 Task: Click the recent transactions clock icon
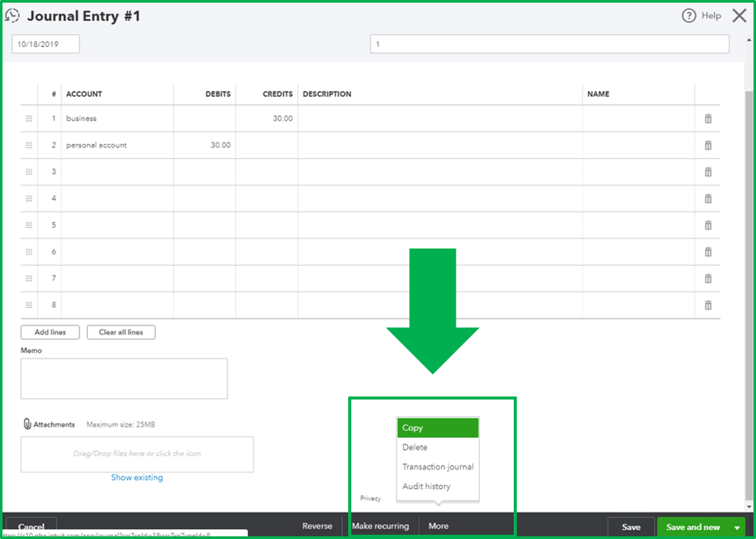coord(12,16)
